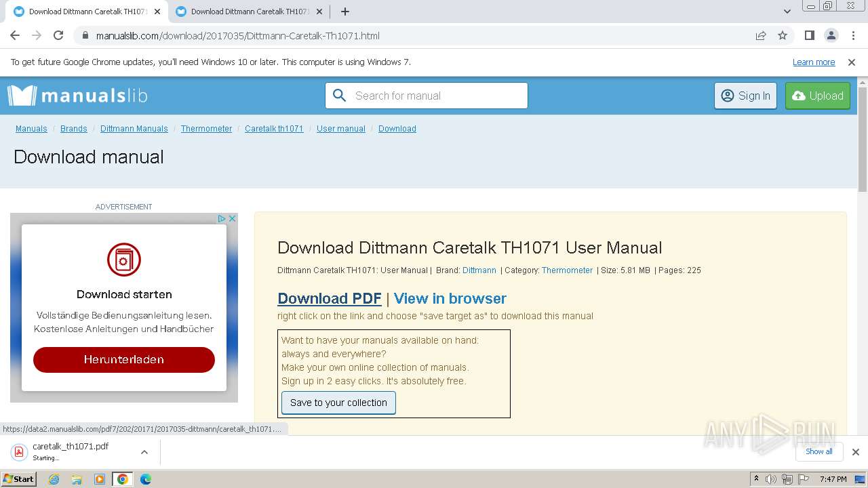The width and height of the screenshot is (868, 488).
Task: Open the Thermometer breadcrumb link
Action: point(206,129)
